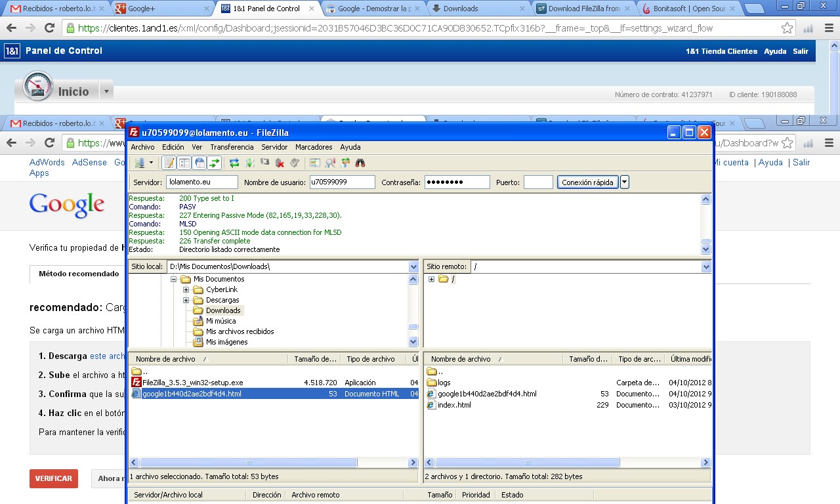This screenshot has height=504, width=840.
Task: Open the Edición menu
Action: pyautogui.click(x=173, y=147)
